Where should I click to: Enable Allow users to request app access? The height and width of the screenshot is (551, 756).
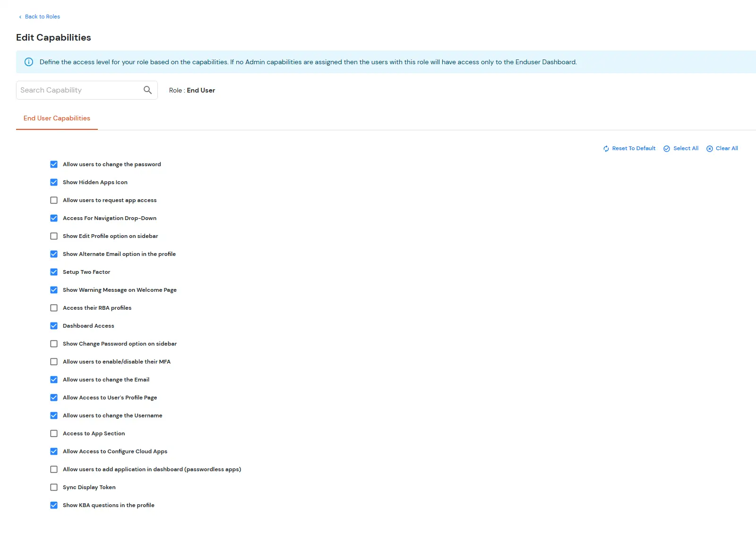(x=54, y=200)
